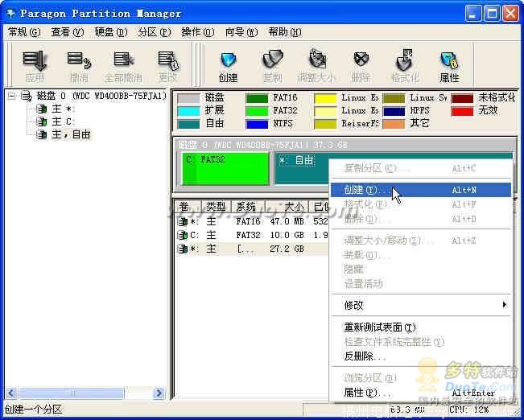The height and width of the screenshot is (420, 524).
Task: Click the dark green FAT16 legend swatch
Action: click(257, 99)
